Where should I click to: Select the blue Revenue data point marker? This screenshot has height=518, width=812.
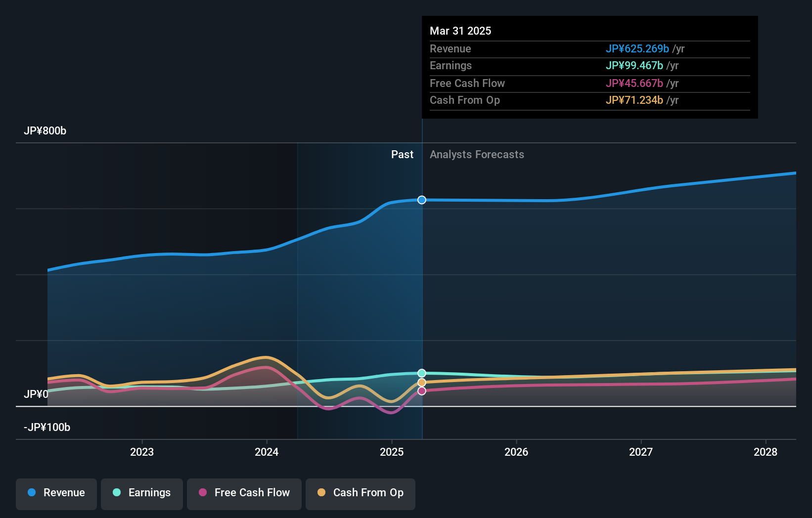click(x=421, y=200)
